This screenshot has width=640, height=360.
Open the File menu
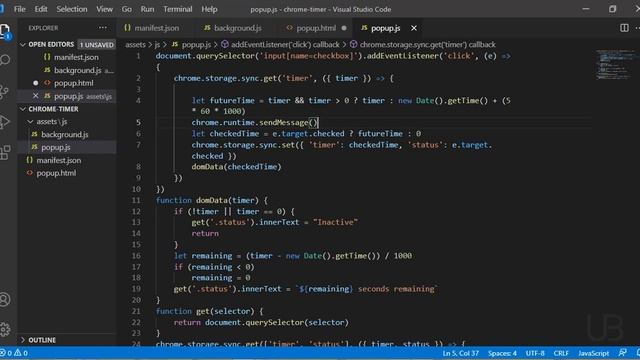pyautogui.click(x=20, y=9)
